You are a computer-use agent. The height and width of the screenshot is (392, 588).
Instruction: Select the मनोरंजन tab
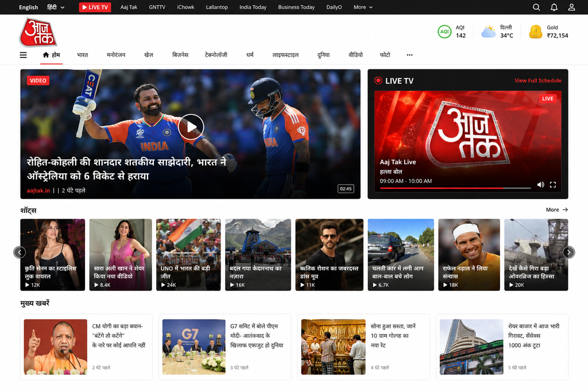click(x=116, y=55)
